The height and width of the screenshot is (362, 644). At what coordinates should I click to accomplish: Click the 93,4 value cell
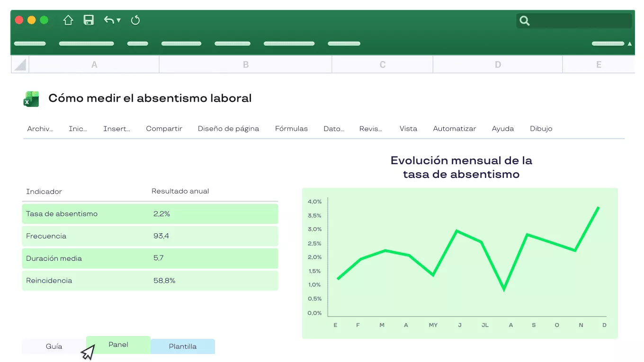tap(161, 236)
